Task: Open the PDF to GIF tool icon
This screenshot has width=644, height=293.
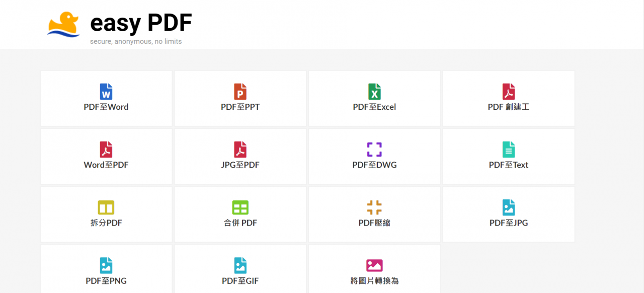Action: click(240, 265)
